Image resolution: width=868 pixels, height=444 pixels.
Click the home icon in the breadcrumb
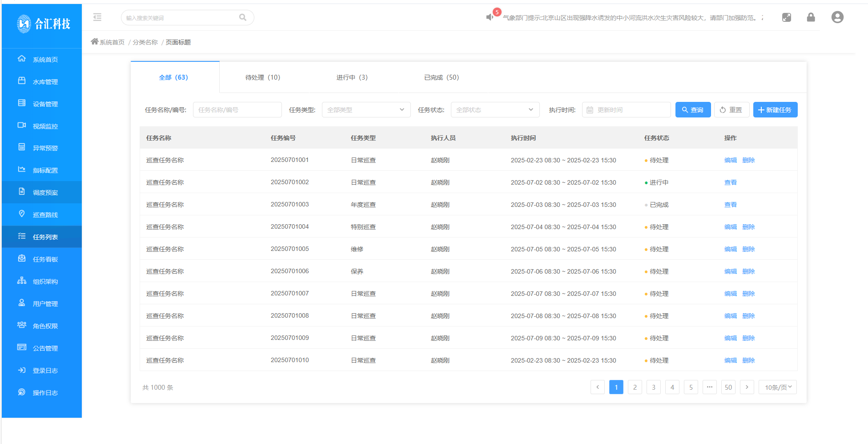click(x=94, y=42)
